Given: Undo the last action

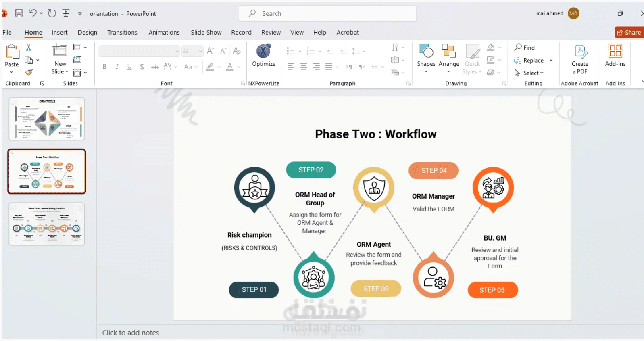Looking at the screenshot, I should [x=33, y=13].
